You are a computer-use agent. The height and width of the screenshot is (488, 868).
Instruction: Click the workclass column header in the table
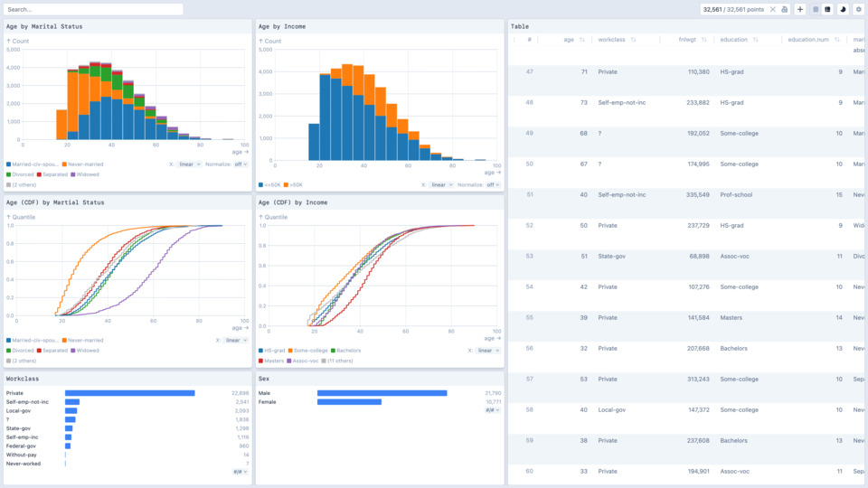pos(612,40)
